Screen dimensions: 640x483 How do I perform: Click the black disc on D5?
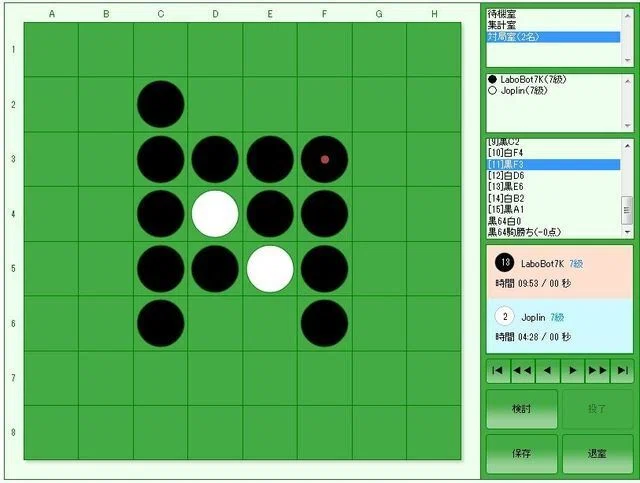215,269
